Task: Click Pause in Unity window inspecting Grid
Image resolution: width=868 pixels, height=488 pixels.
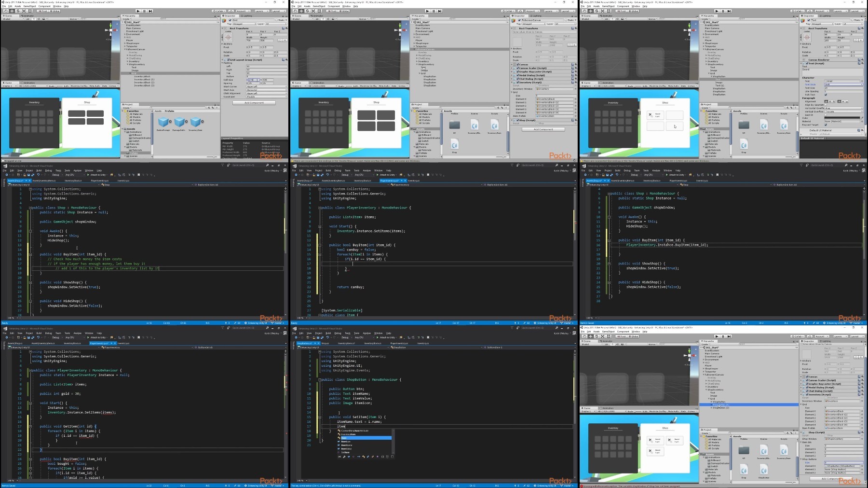Action: pos(144,11)
